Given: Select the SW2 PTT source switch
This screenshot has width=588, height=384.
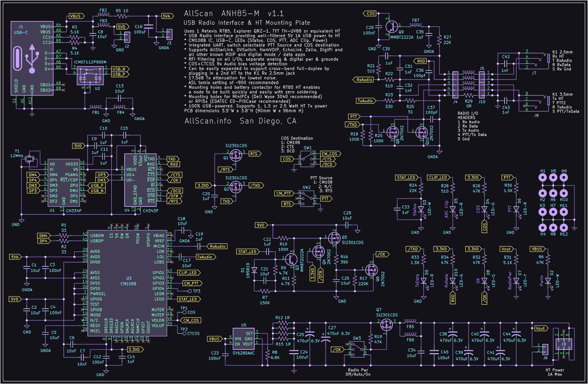Looking at the screenshot, I should (x=307, y=199).
